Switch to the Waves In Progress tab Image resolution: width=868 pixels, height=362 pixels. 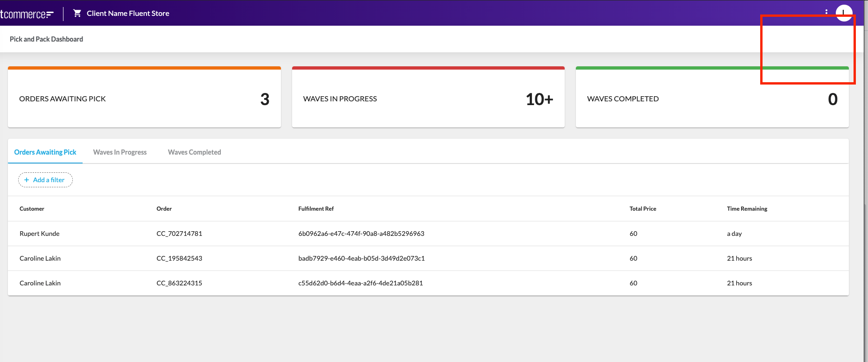point(120,152)
